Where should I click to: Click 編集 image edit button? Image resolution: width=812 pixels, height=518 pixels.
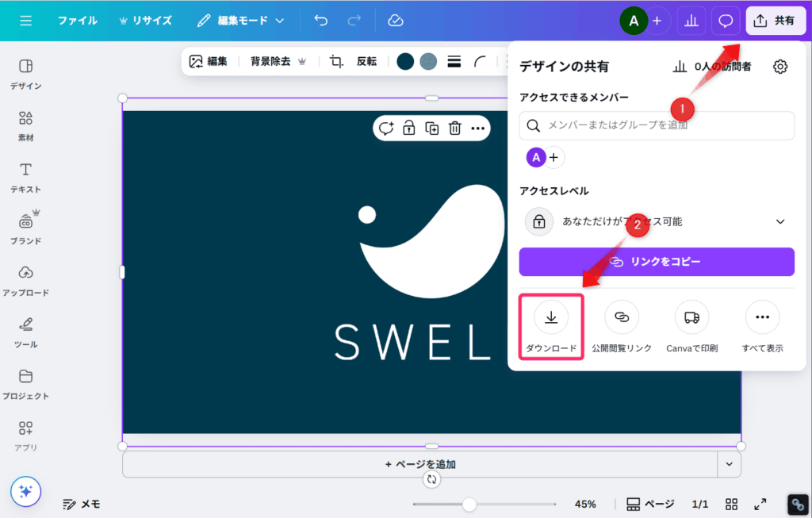pos(209,62)
